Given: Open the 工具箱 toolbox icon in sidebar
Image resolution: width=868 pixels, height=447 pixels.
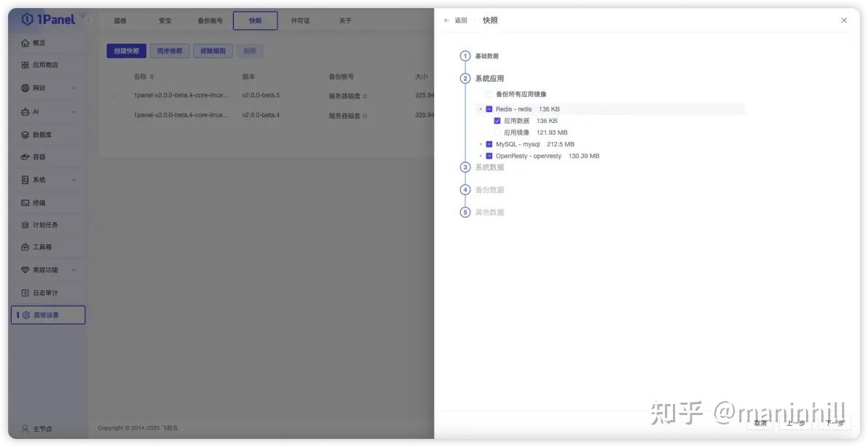Looking at the screenshot, I should pyautogui.click(x=25, y=248).
